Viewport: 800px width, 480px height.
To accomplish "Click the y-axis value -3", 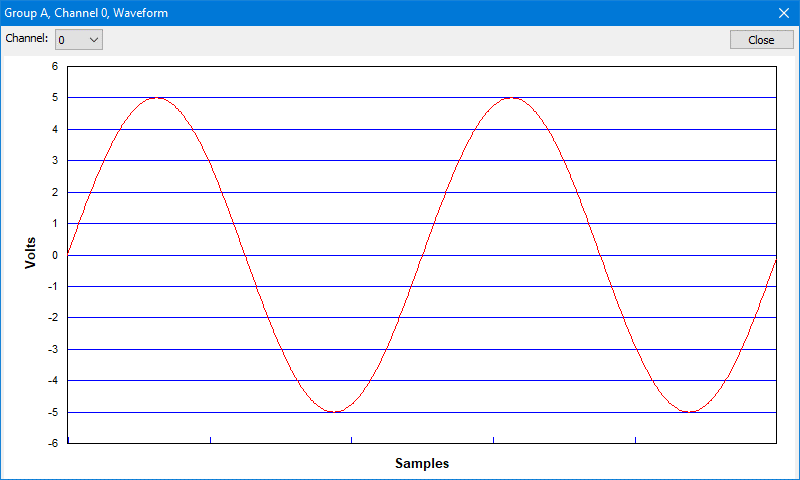I will 53,349.
